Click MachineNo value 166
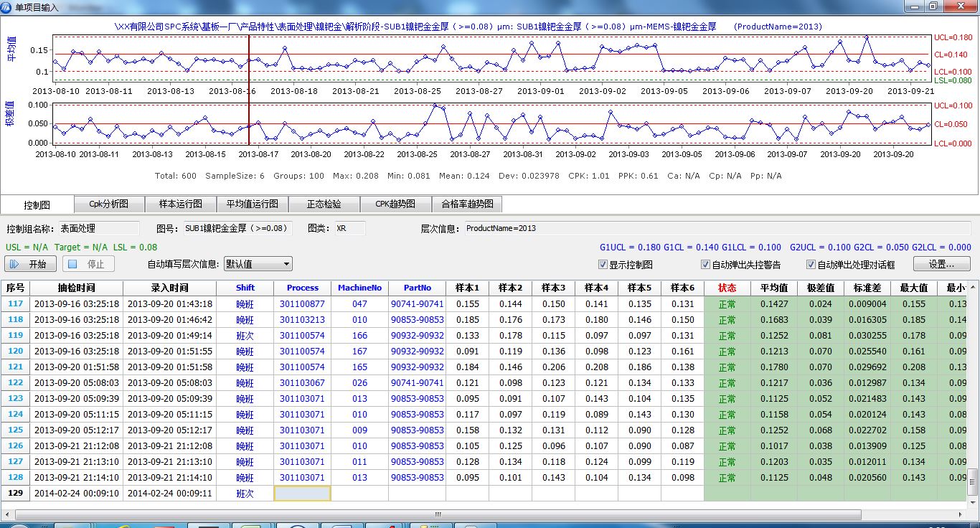Image resolution: width=980 pixels, height=528 pixels. [x=359, y=336]
